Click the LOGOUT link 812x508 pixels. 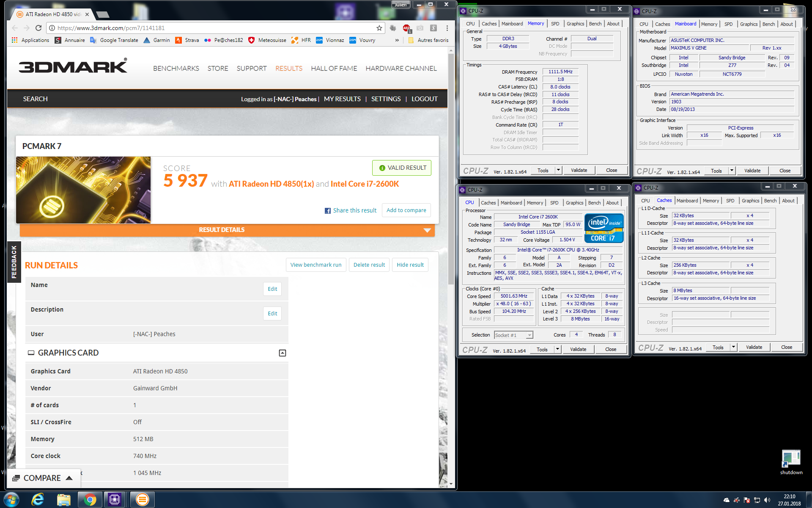[x=425, y=99]
